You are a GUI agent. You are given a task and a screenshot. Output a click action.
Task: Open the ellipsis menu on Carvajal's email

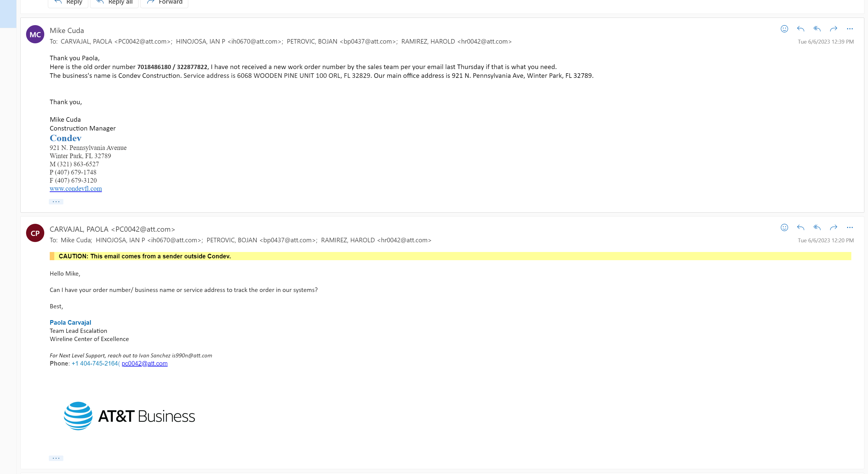tap(850, 227)
